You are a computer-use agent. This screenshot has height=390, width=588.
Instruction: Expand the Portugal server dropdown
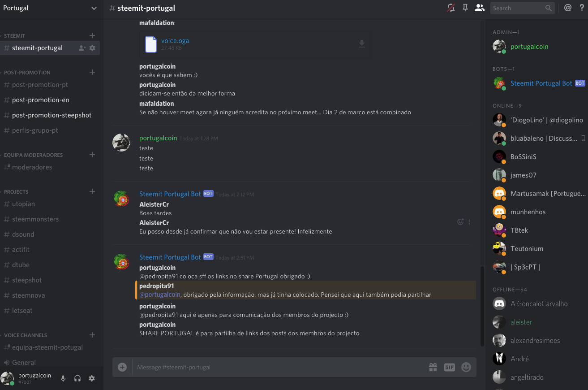[x=94, y=8]
